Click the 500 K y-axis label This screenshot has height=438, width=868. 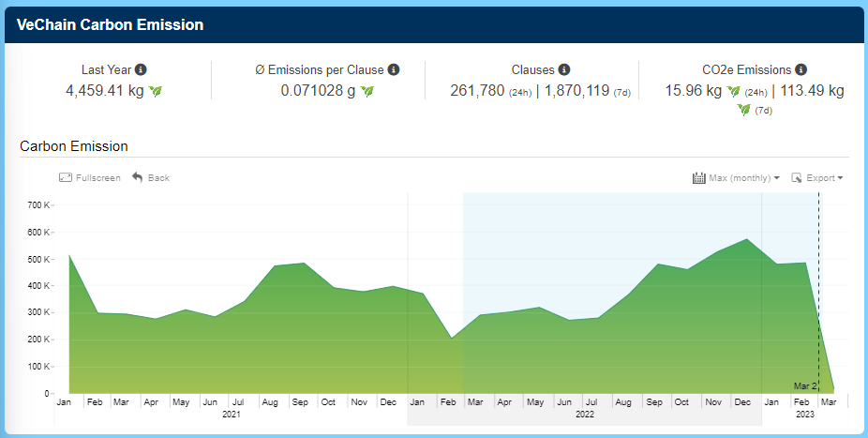(38, 259)
